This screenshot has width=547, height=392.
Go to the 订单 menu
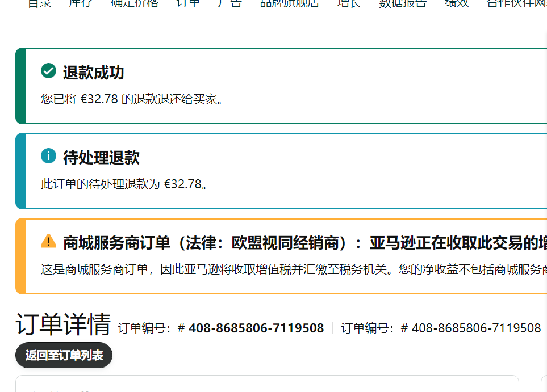pyautogui.click(x=188, y=3)
